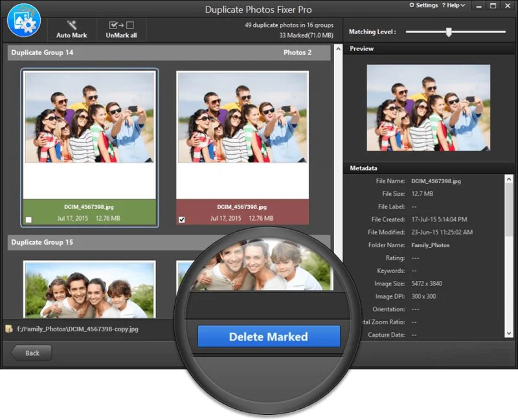518x420 pixels.
Task: Click the Duplicate Photos Fixer Pro logo icon
Action: click(23, 20)
